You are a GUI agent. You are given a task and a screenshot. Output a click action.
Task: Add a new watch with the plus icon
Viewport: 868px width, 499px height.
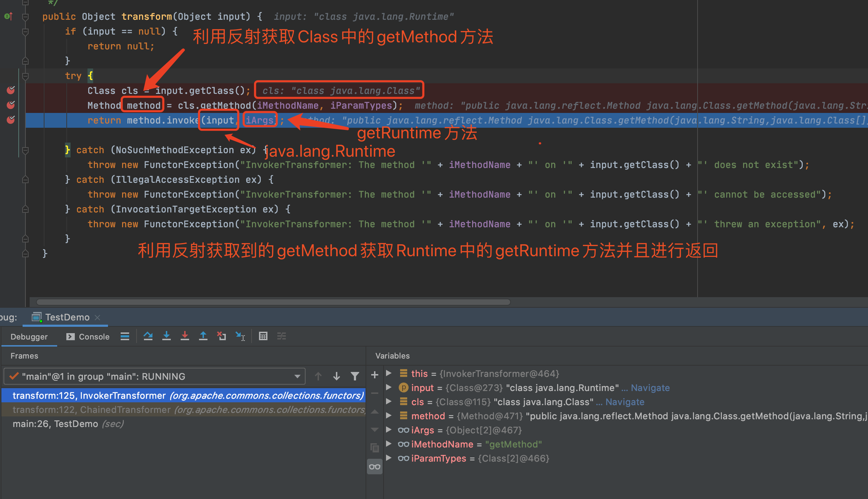[375, 375]
